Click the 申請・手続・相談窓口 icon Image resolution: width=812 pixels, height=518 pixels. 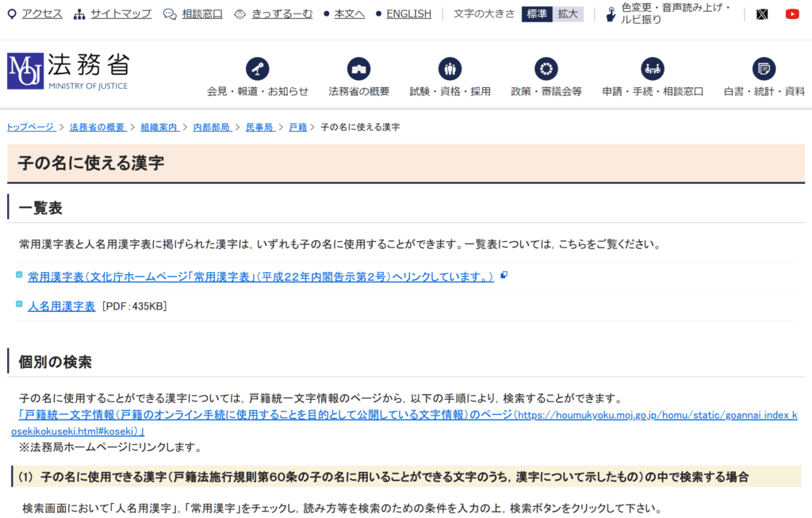(x=652, y=69)
